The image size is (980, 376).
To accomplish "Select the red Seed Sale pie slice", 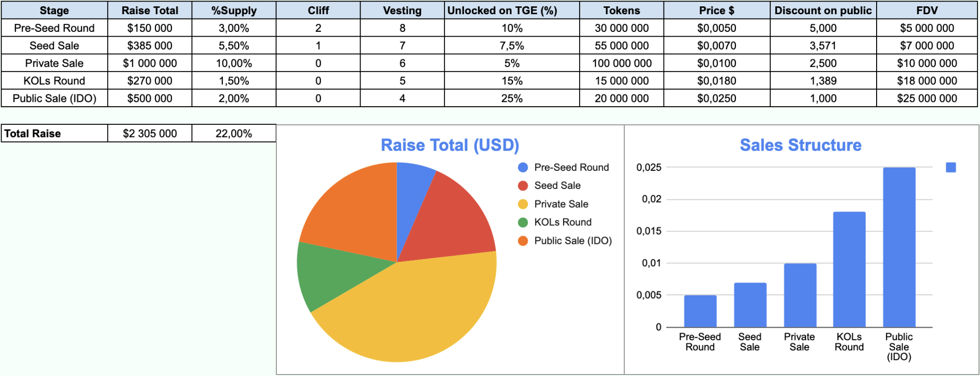I will pyautogui.click(x=446, y=220).
